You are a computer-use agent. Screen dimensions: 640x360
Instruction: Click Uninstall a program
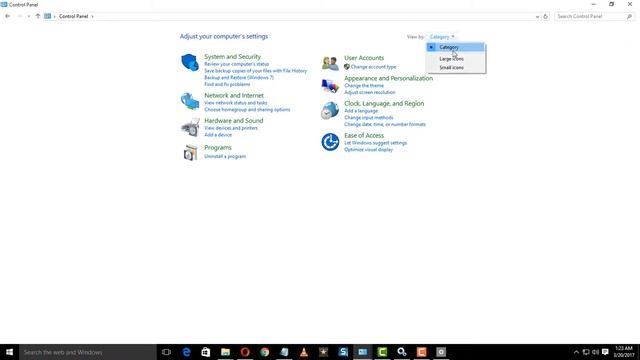(x=225, y=156)
